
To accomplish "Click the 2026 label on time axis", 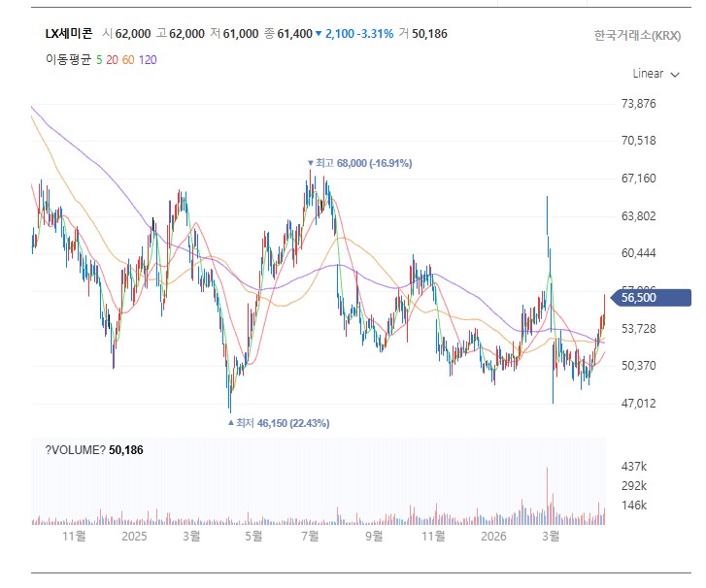I will (493, 537).
